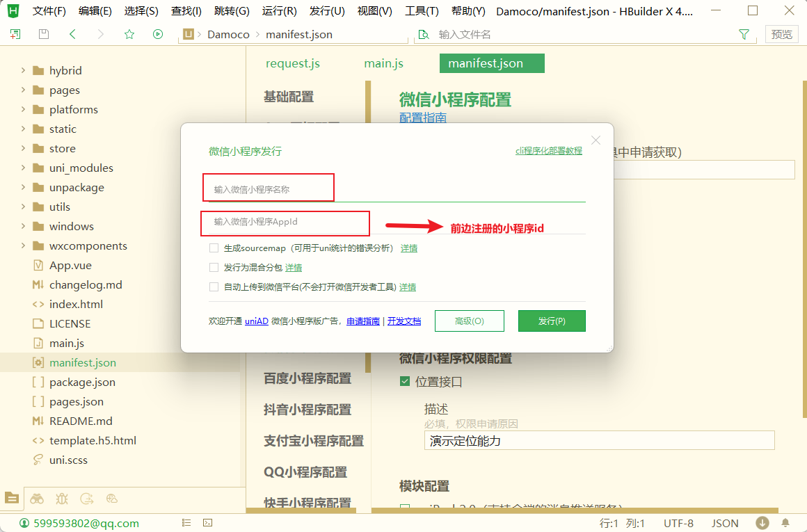The width and height of the screenshot is (807, 532).
Task: Expand the hybrid folder
Action: [23, 70]
